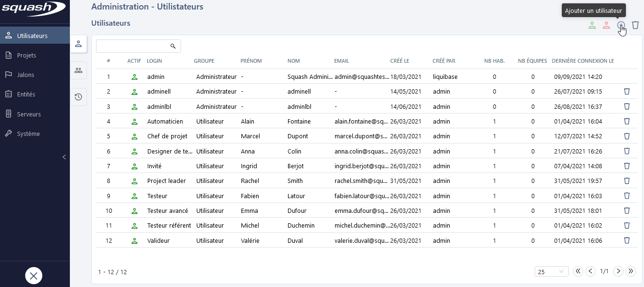Toggle active status for user 'adminell'
This screenshot has width=644, height=287.
(134, 91)
